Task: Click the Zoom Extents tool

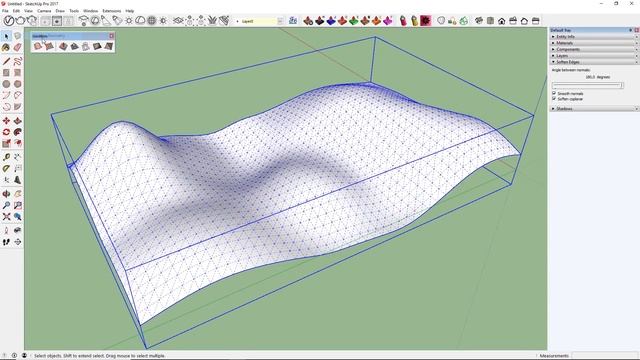Action: click(6, 217)
